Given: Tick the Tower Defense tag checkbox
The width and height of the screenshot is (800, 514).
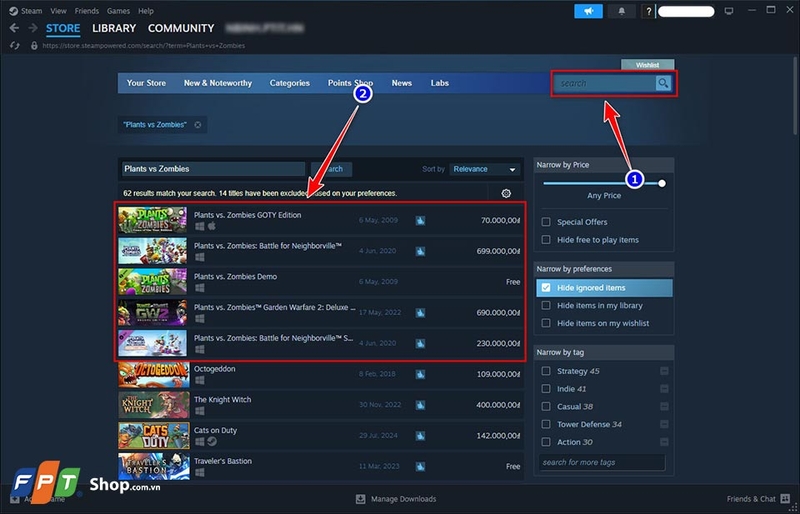Looking at the screenshot, I should pyautogui.click(x=546, y=424).
